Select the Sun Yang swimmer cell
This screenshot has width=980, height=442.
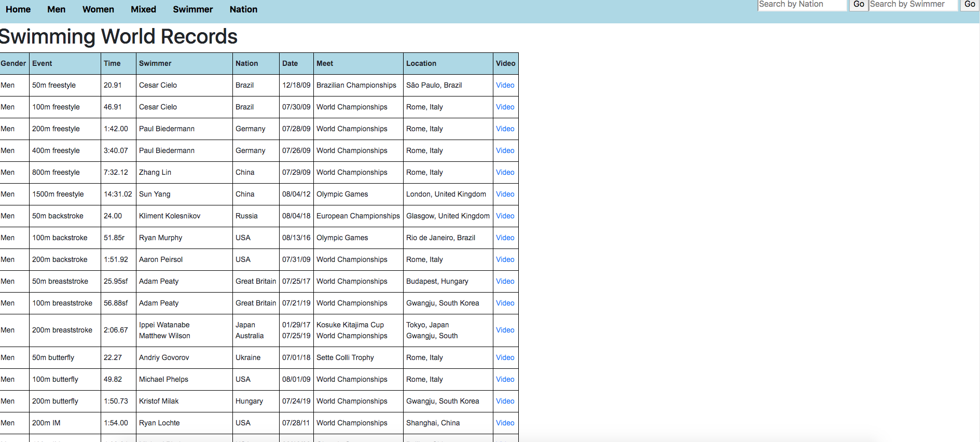(x=184, y=194)
